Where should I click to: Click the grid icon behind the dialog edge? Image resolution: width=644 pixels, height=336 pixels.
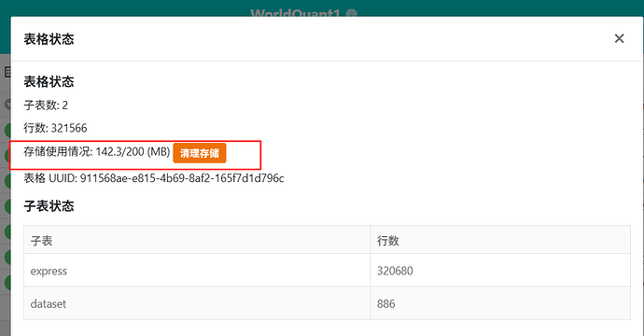tap(7, 72)
